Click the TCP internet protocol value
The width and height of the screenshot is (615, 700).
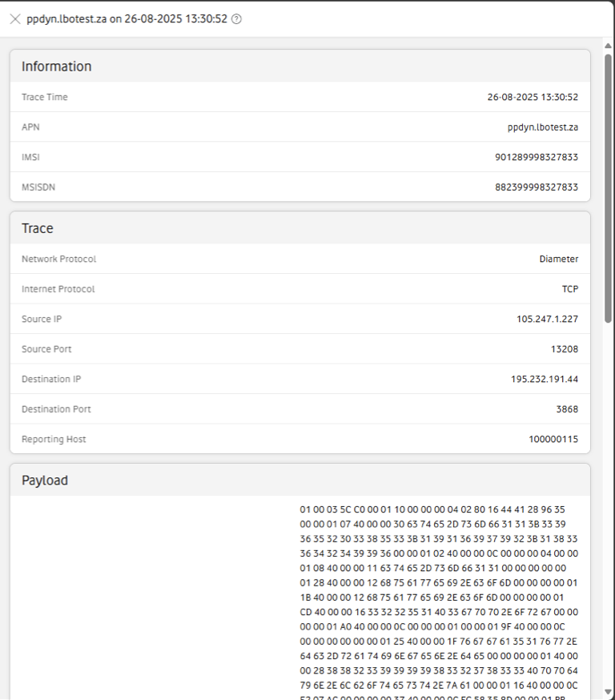coord(569,289)
